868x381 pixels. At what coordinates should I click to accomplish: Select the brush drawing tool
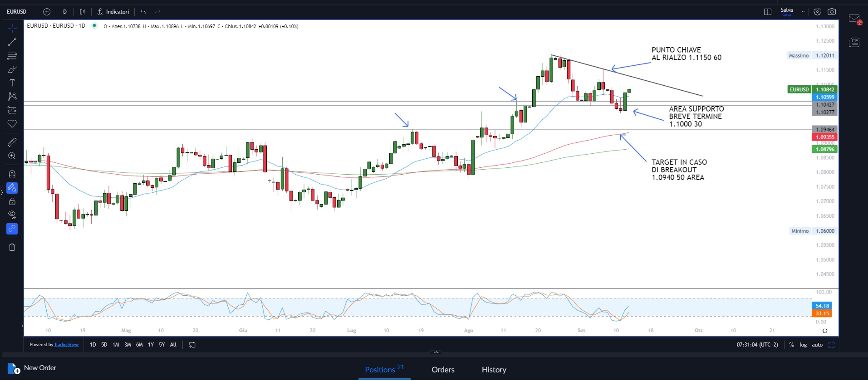pyautogui.click(x=12, y=69)
